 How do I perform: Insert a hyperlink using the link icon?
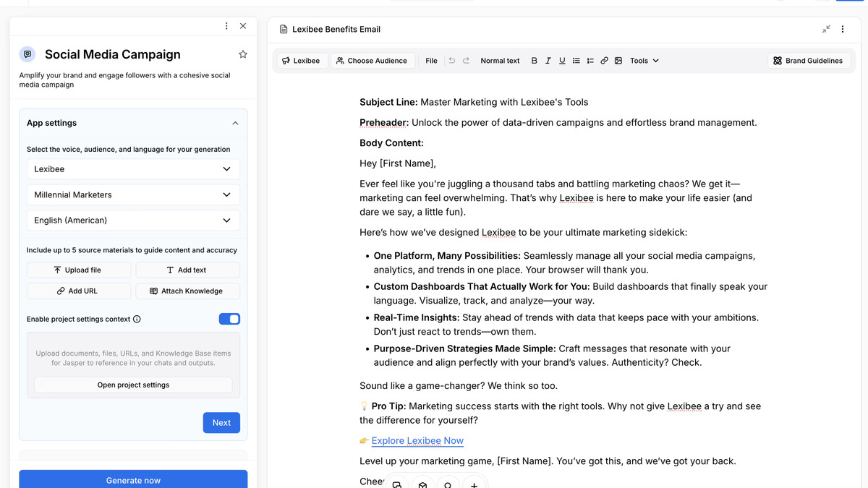tap(604, 61)
